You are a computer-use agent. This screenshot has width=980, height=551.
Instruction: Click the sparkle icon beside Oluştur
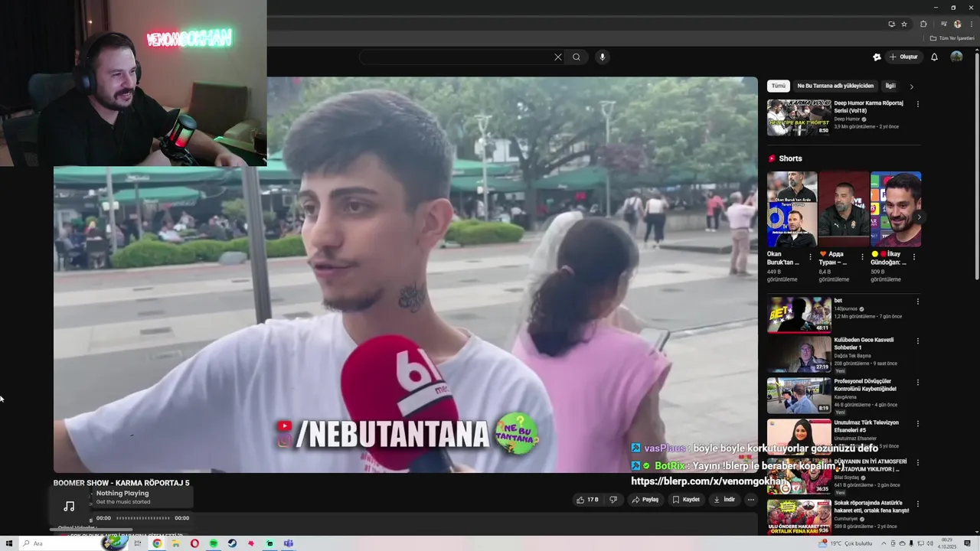click(877, 57)
